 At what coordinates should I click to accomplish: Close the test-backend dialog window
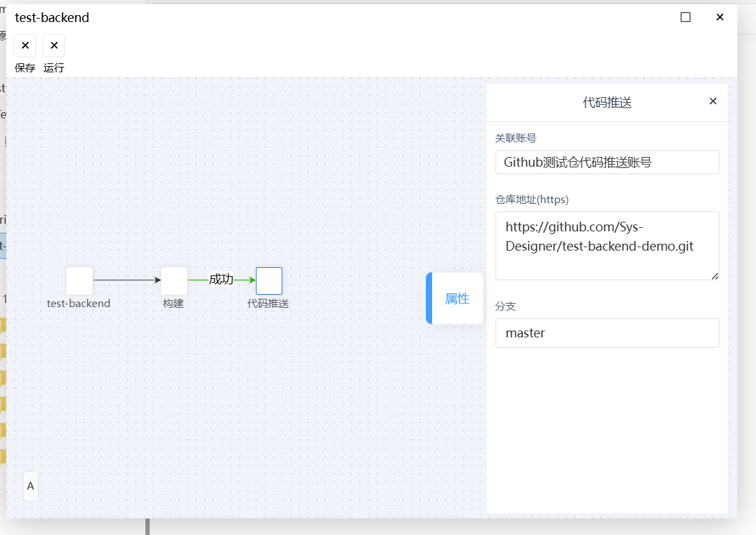point(720,17)
